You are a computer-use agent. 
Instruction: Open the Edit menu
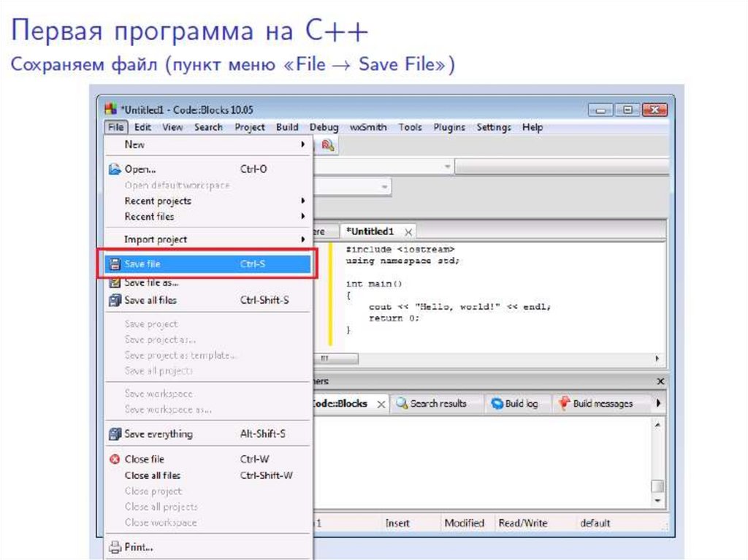point(142,127)
